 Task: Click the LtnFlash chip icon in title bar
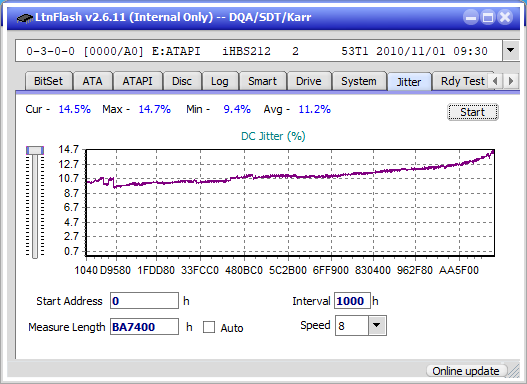pyautogui.click(x=25, y=17)
